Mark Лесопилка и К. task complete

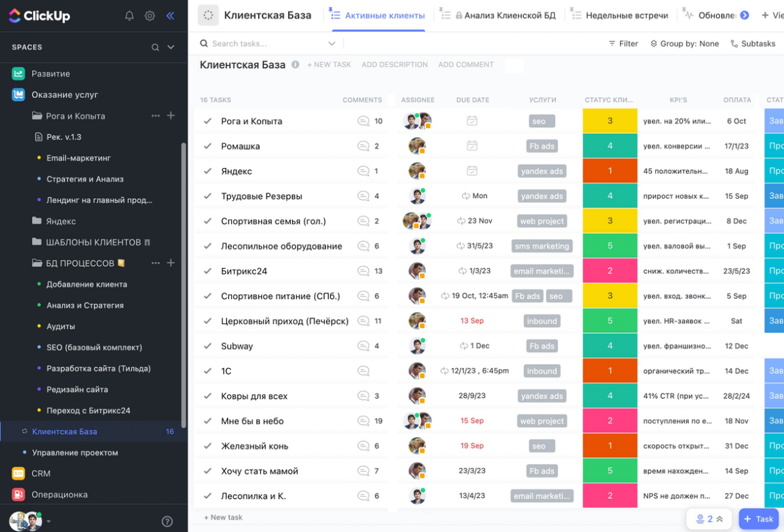click(x=207, y=496)
